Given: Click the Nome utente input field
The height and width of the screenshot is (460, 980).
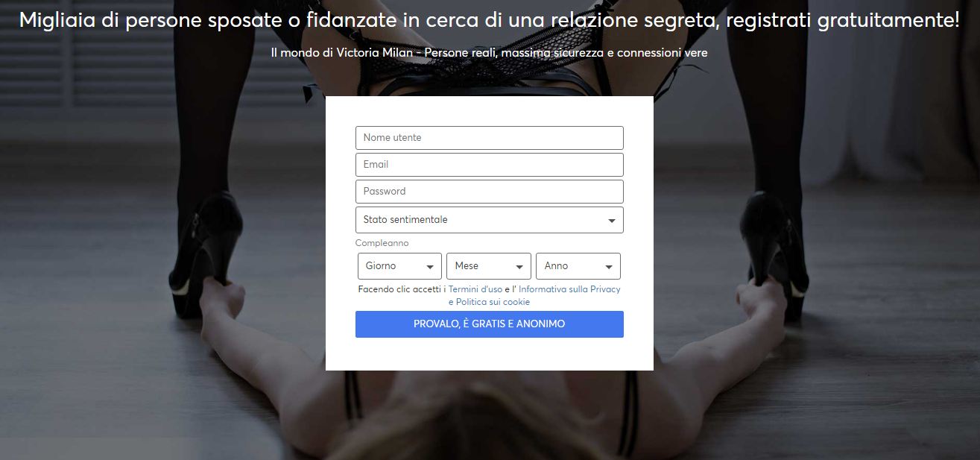Looking at the screenshot, I should (x=489, y=138).
